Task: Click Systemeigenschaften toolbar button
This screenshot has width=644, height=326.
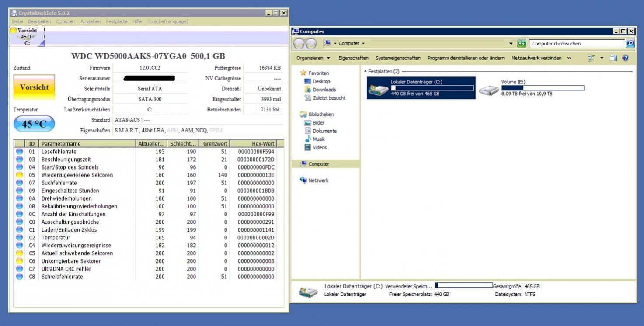Action: [x=398, y=58]
